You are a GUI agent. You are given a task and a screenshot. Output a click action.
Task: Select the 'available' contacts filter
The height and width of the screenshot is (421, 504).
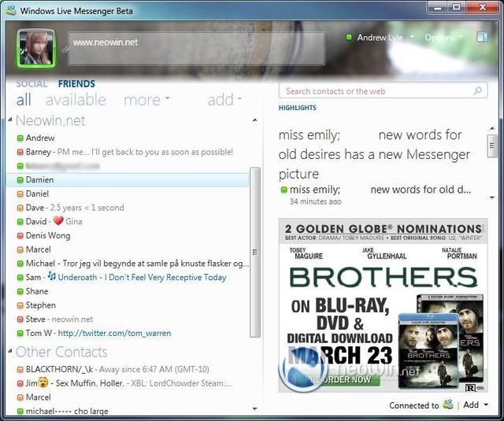76,100
